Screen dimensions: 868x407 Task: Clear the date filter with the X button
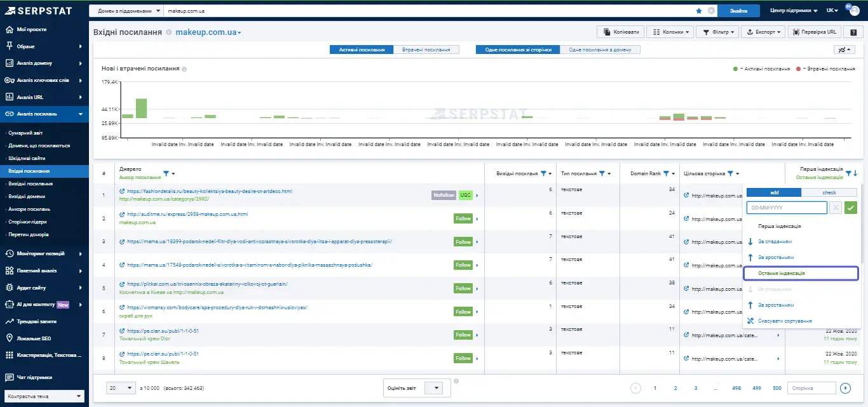point(836,208)
